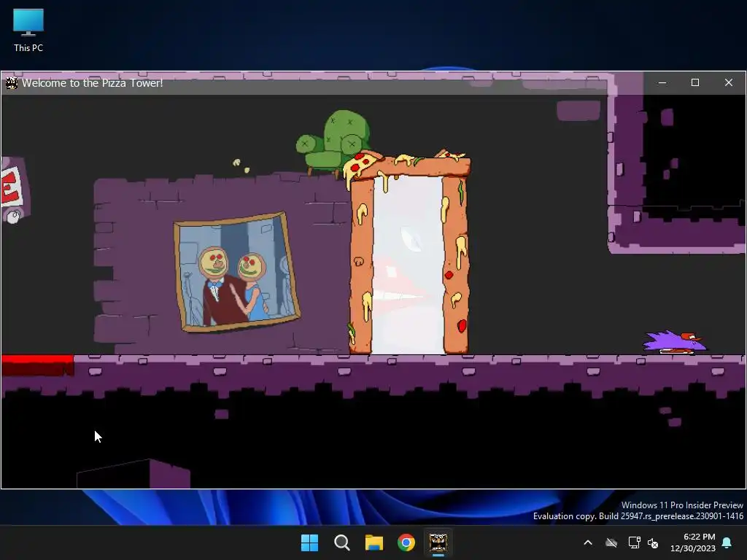
Task: Select Pizza Tower game taskbar icon
Action: tap(438, 542)
